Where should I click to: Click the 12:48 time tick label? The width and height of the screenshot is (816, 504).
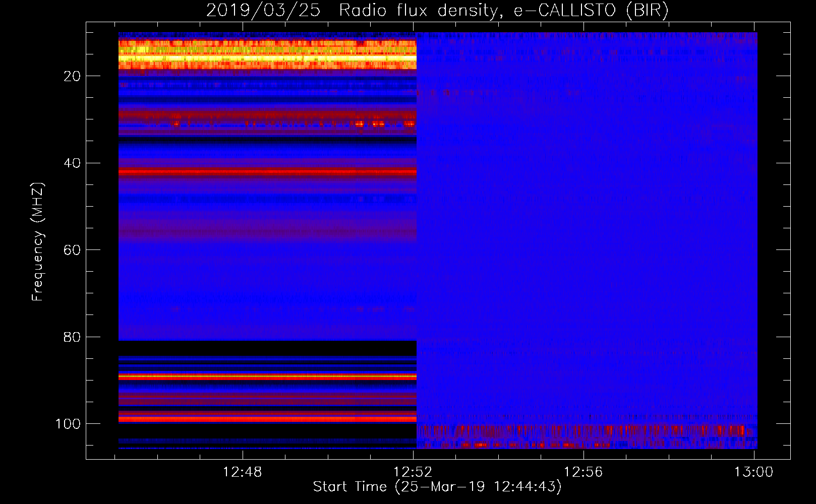tap(243, 472)
